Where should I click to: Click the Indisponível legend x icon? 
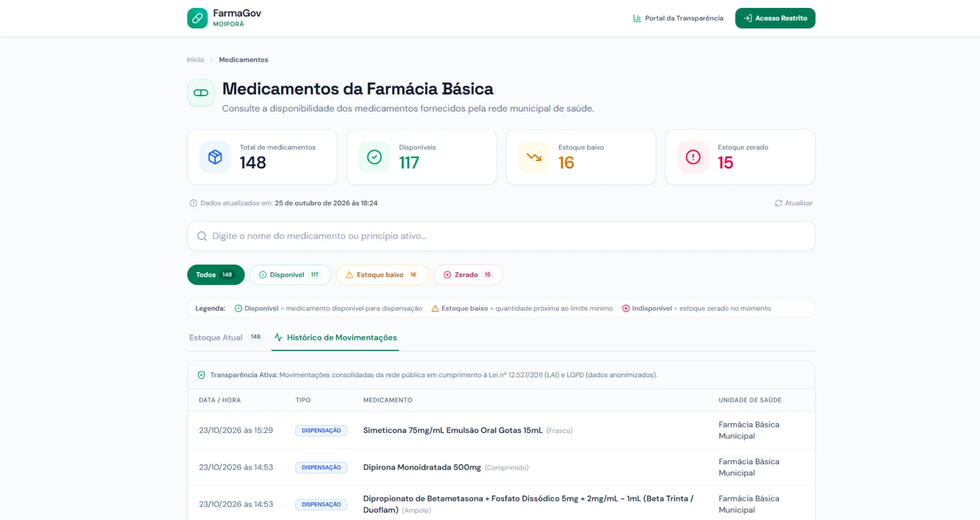(626, 309)
